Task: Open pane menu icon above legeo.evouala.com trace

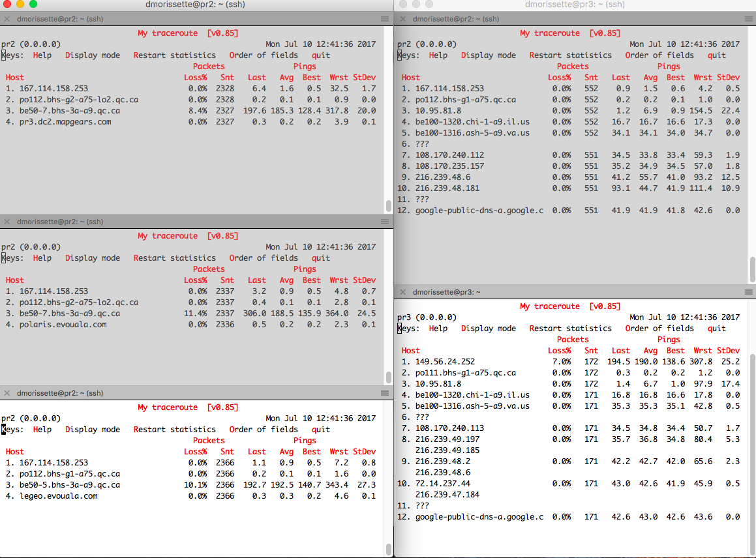Action: click(x=385, y=393)
